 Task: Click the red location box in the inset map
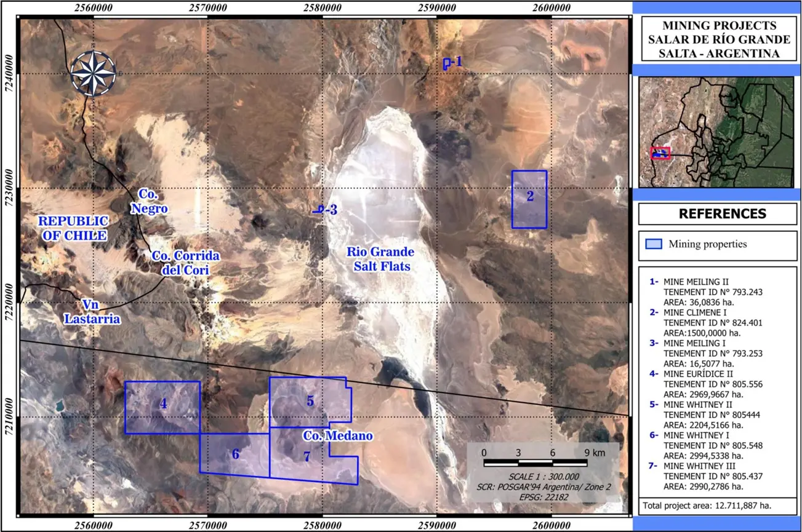coord(660,153)
